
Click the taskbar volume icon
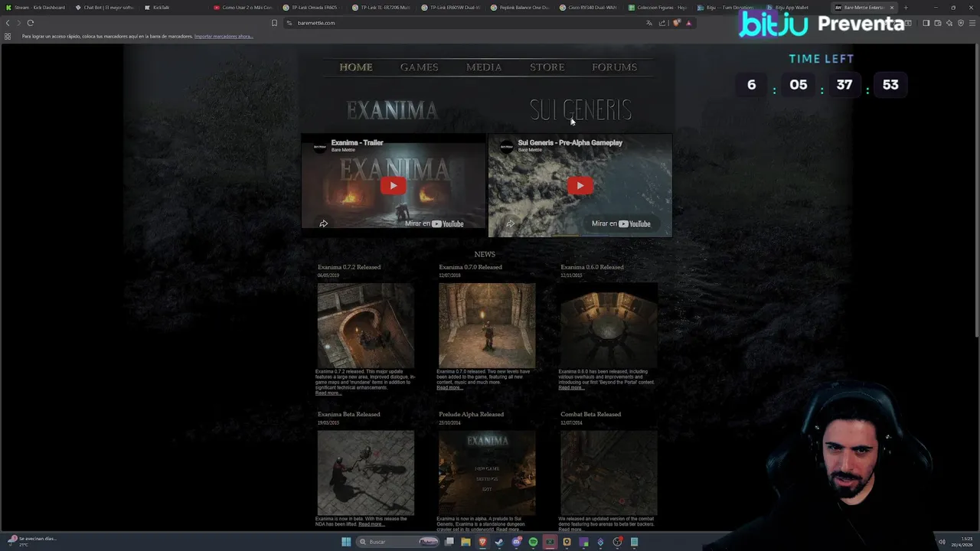(942, 542)
